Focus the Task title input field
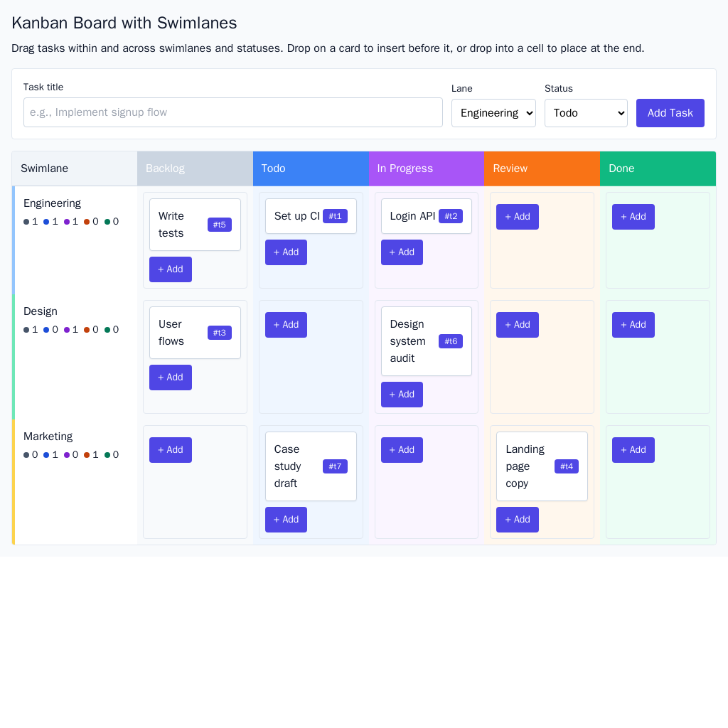This screenshot has width=728, height=728. coord(233,112)
